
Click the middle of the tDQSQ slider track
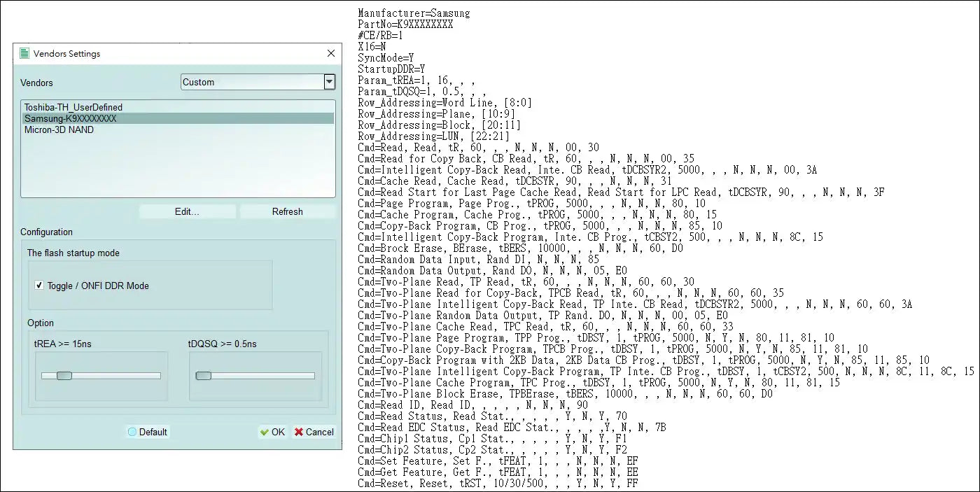(255, 376)
